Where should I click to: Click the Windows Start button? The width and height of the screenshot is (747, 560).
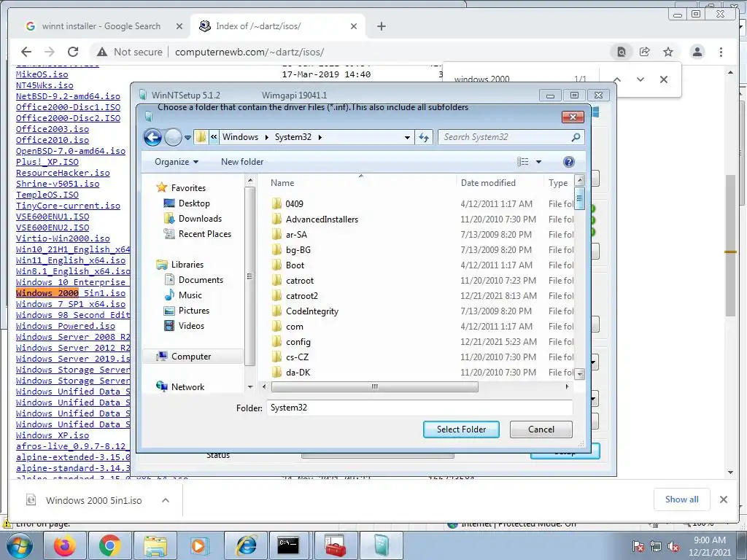click(18, 546)
